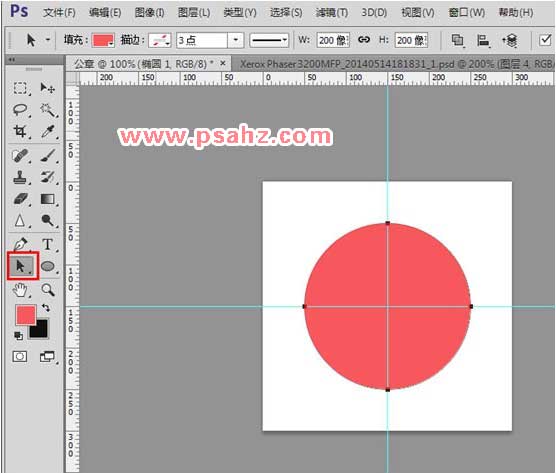Screen dimensions: 556x473
Task: Choose the Ellipse shape tool
Action: (x=48, y=266)
